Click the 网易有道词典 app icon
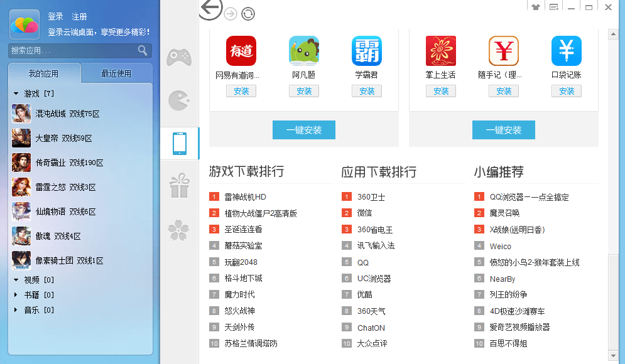Viewport: 625px width, 364px height. pos(241,51)
